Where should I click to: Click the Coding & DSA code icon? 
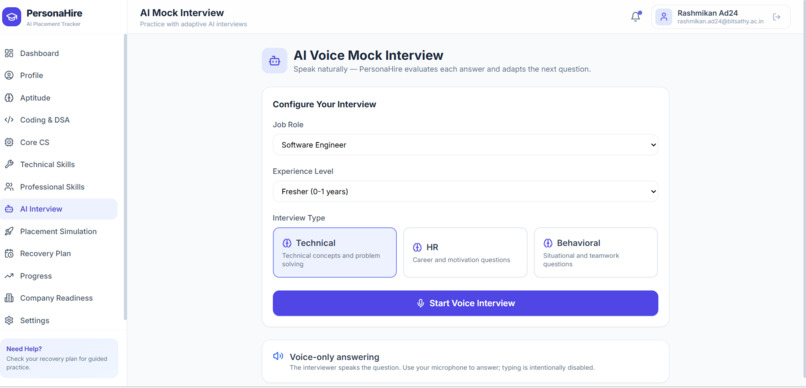click(9, 120)
